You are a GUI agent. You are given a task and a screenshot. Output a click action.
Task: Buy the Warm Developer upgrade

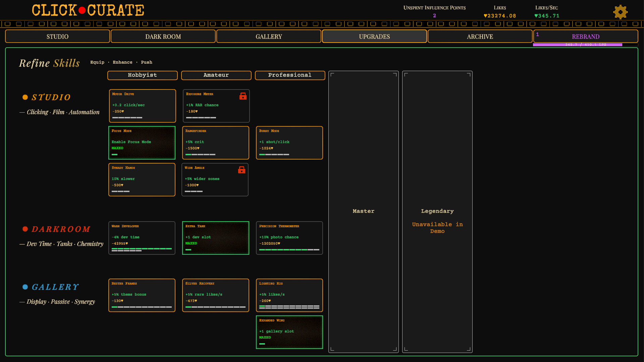coord(142,238)
